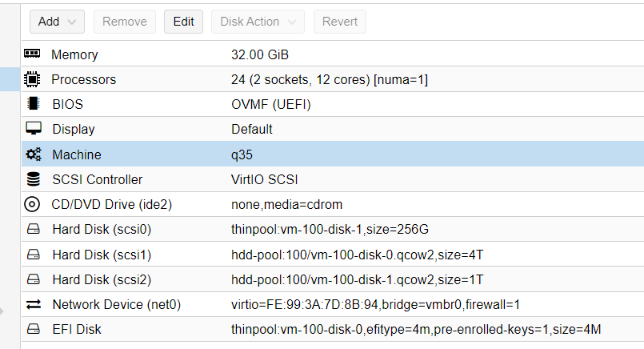Select the Network Device (net0) row
Viewport: 644px width, 349px height.
pyautogui.click(x=333, y=305)
